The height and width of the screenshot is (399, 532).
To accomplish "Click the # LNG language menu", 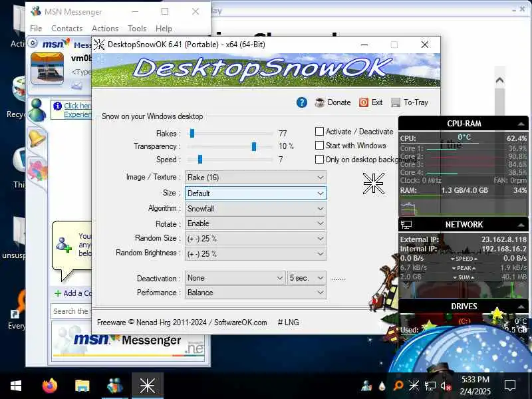I will (289, 323).
